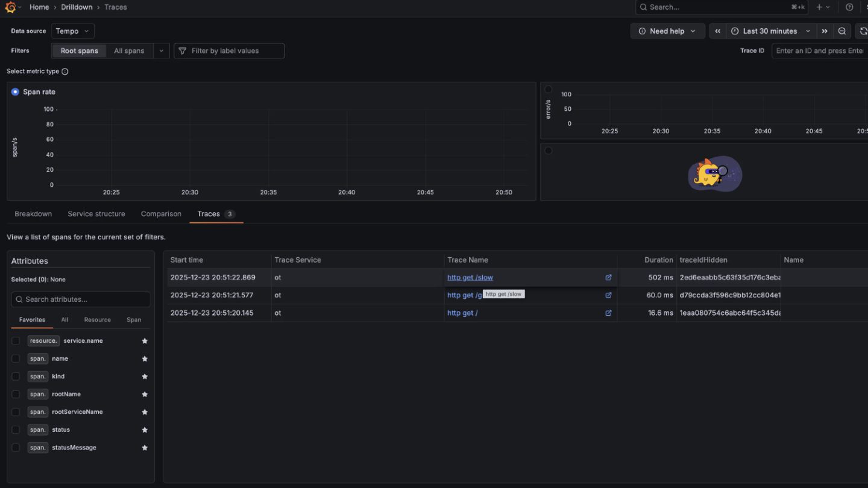
Task: Click the info icon beside Select metric type
Action: (x=65, y=72)
